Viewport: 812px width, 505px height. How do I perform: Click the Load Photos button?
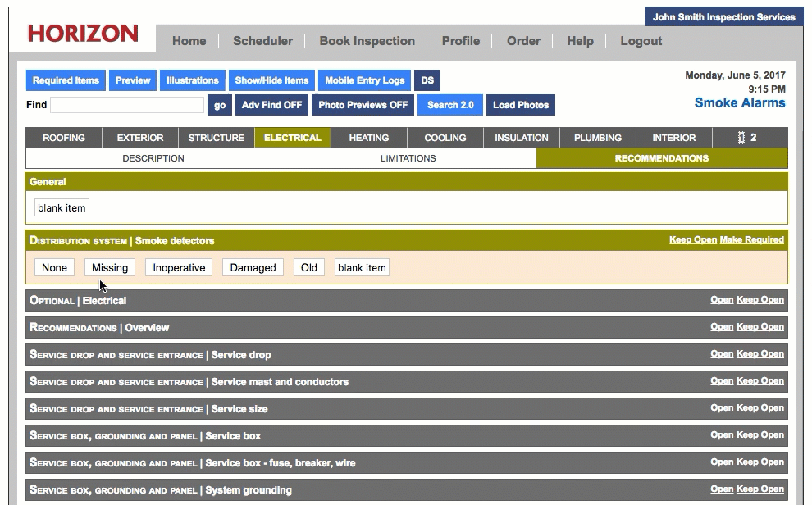520,105
